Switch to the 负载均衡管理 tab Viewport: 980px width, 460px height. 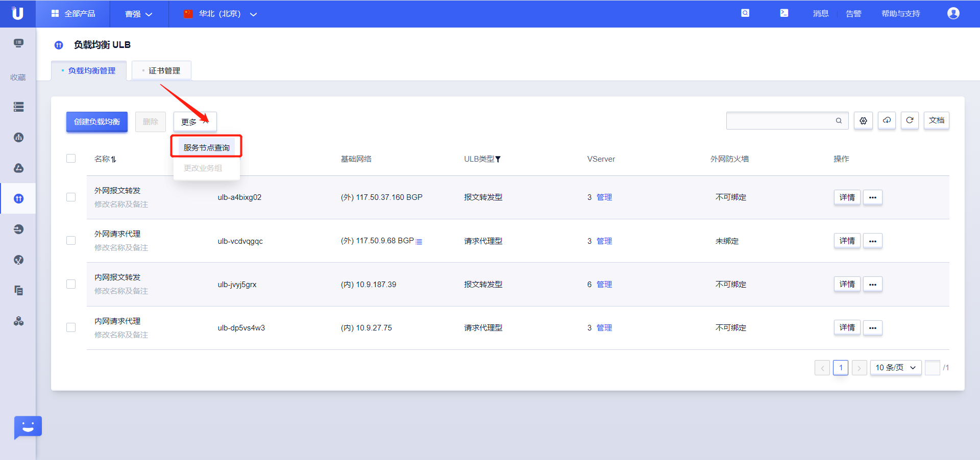point(89,70)
